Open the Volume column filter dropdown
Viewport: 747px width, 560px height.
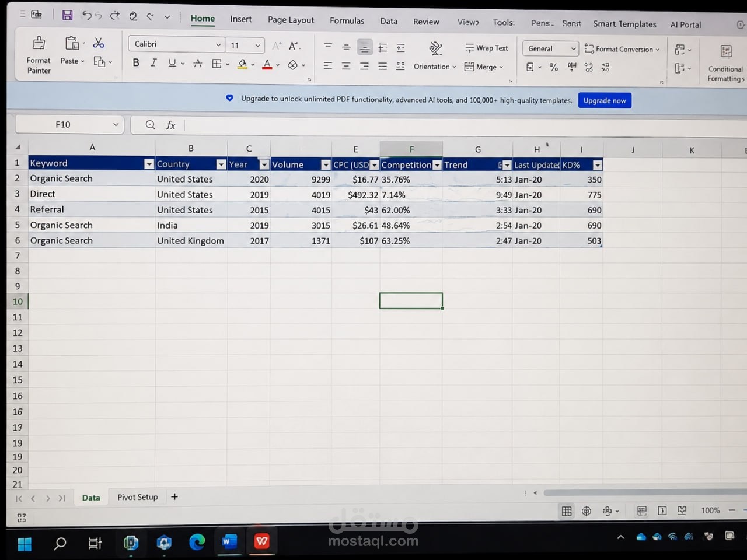[326, 165]
